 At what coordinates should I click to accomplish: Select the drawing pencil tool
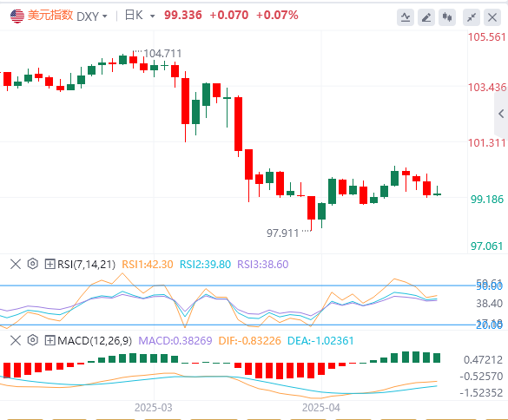point(426,17)
